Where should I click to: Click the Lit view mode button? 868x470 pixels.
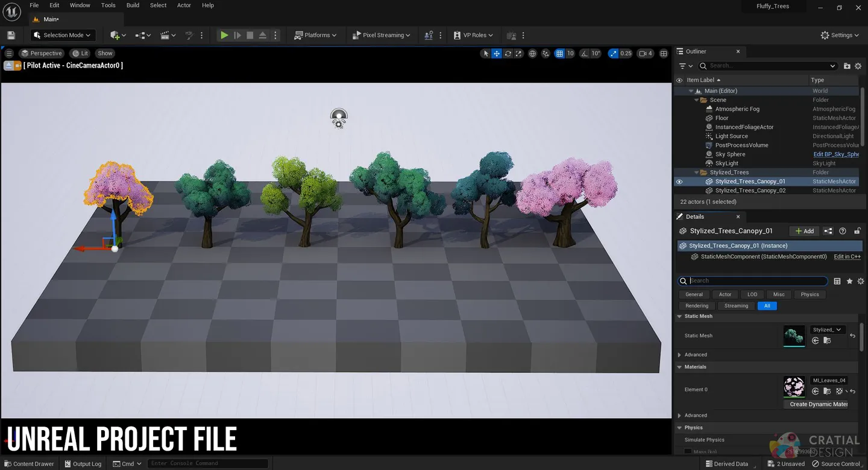point(80,53)
